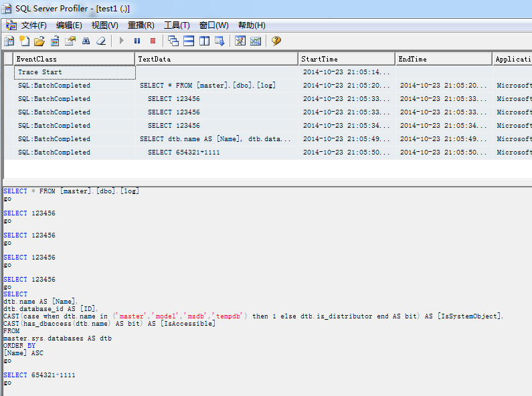
Task: Click the New Template icon with sun
Action: tap(25, 41)
